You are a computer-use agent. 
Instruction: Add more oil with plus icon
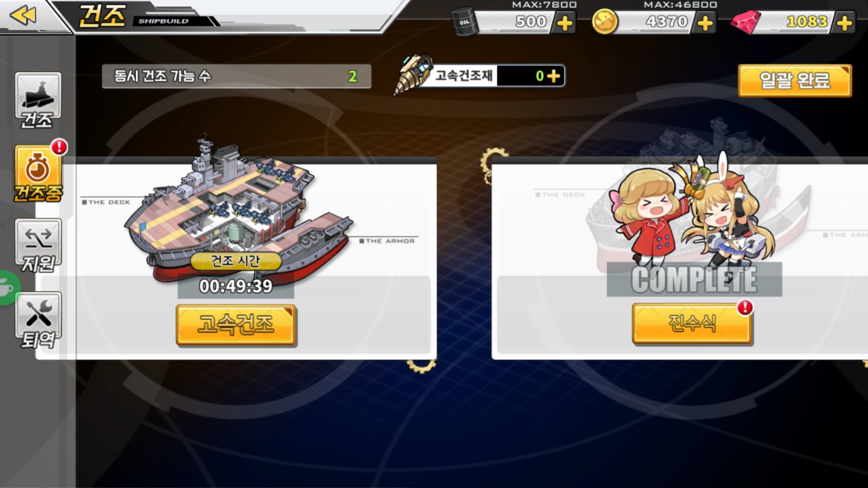point(565,23)
